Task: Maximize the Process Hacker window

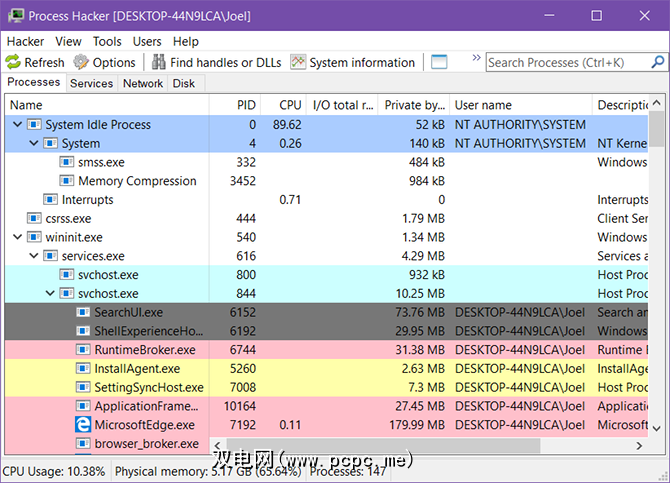Action: pyautogui.click(x=597, y=16)
